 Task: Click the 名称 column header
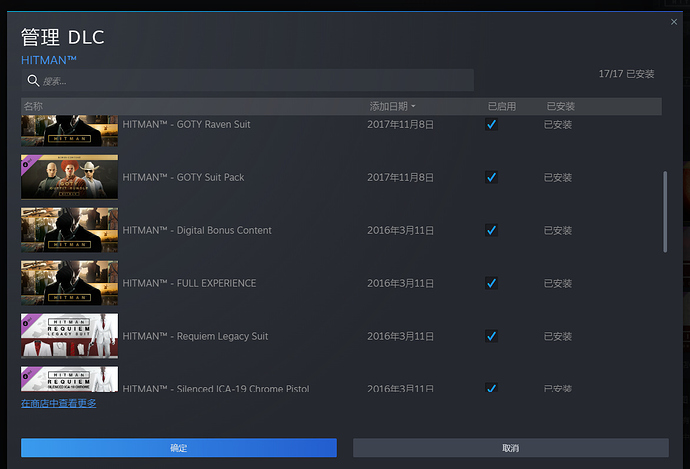click(x=33, y=106)
